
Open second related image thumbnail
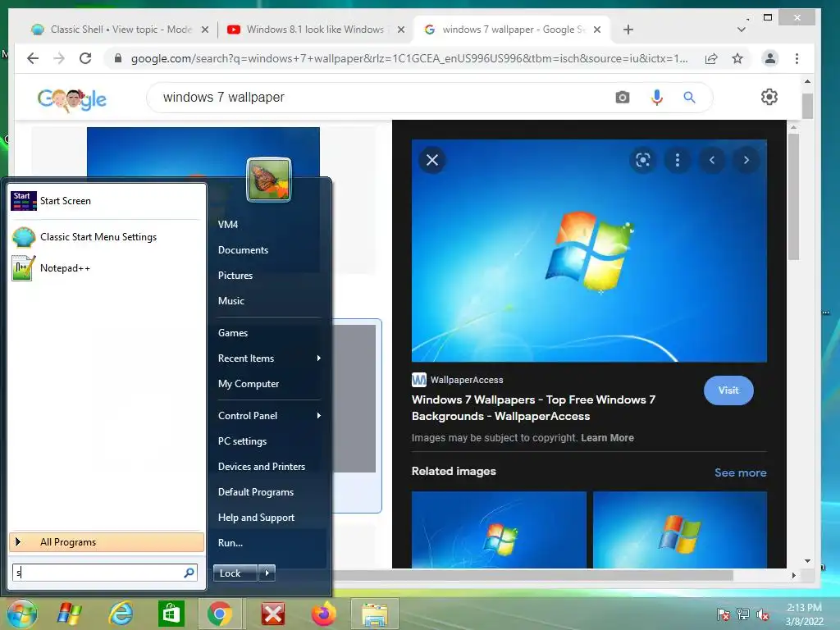pos(680,530)
